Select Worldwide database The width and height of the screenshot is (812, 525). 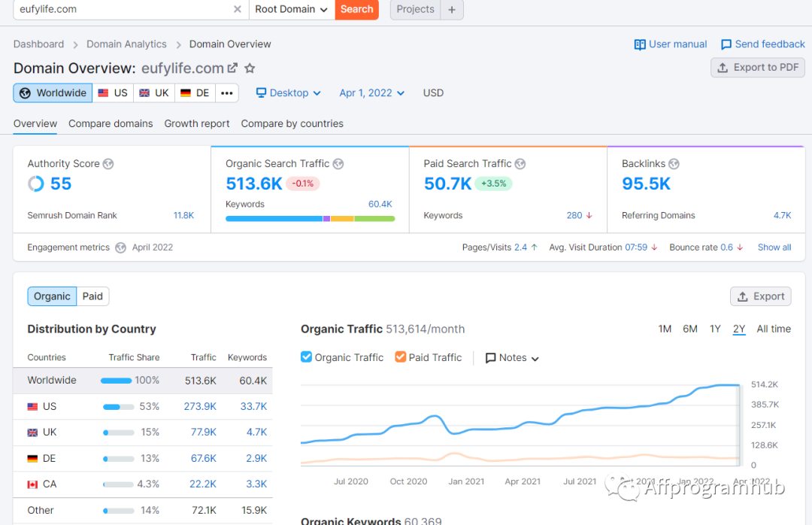click(x=53, y=93)
